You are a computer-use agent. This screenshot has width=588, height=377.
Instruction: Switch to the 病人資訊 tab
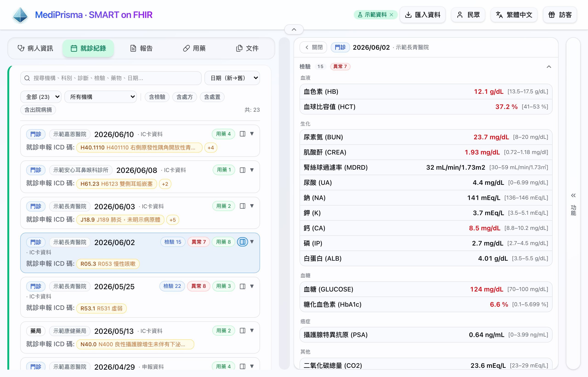35,48
